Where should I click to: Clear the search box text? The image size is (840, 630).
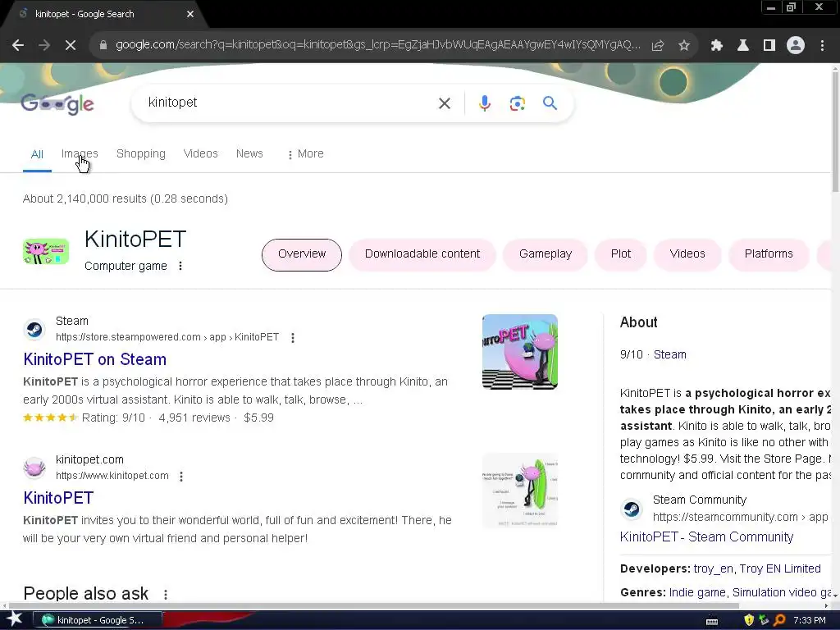click(445, 103)
